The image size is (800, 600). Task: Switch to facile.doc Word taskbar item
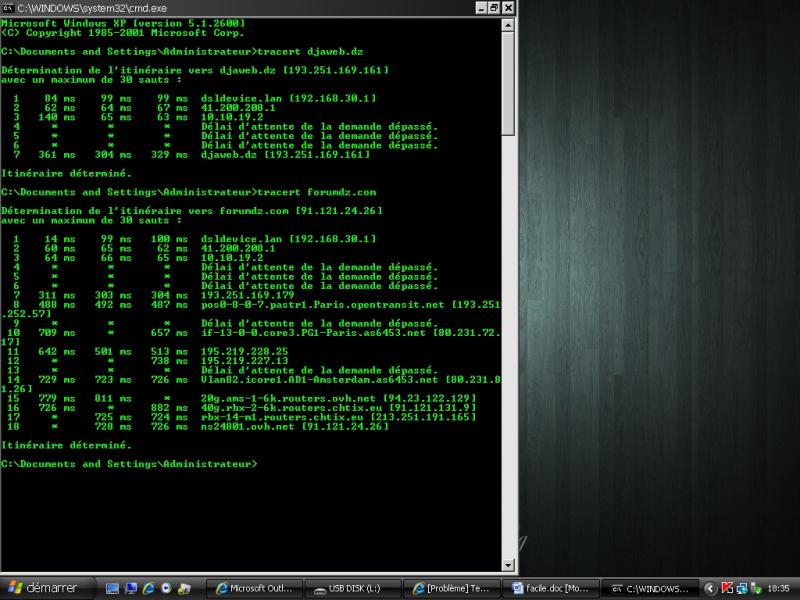pyautogui.click(x=550, y=588)
